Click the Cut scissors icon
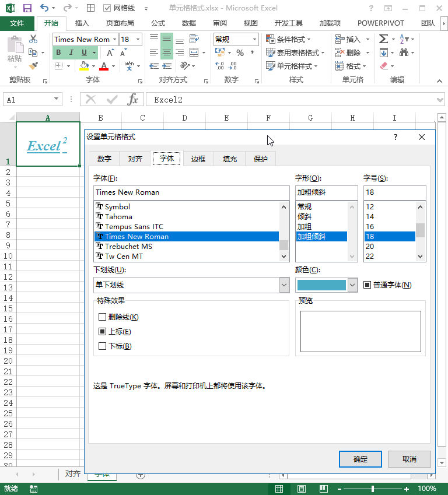 pyautogui.click(x=33, y=39)
